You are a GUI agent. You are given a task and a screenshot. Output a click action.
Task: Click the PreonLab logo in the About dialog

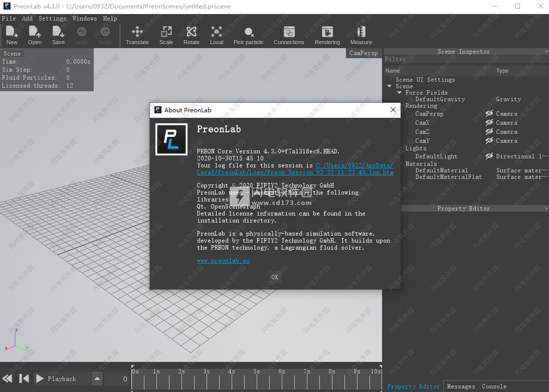point(171,139)
